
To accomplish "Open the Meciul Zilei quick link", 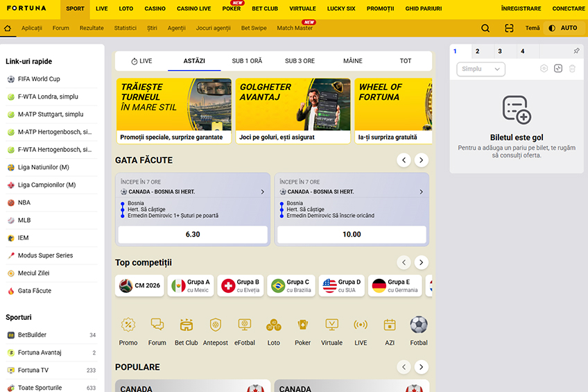I will [52, 273].
